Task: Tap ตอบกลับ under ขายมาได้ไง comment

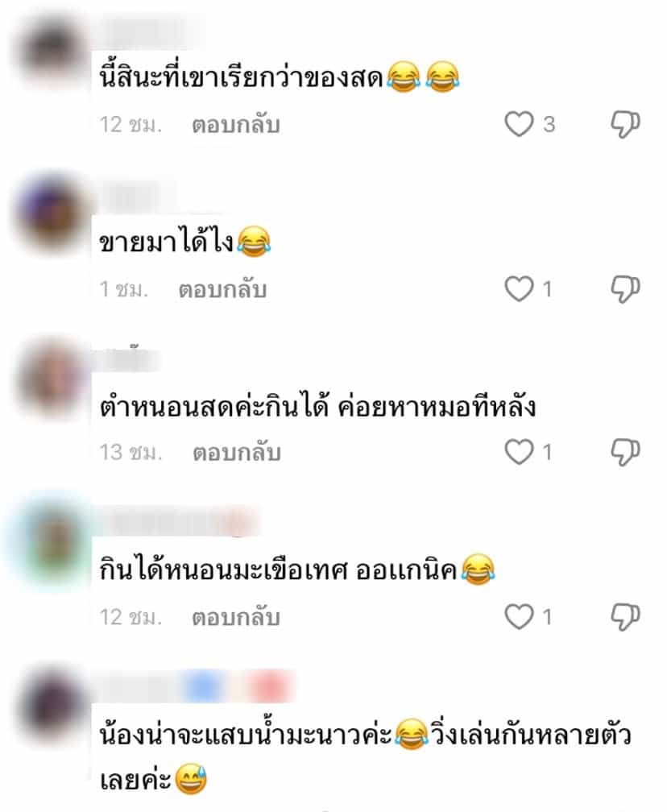Action: [x=222, y=289]
